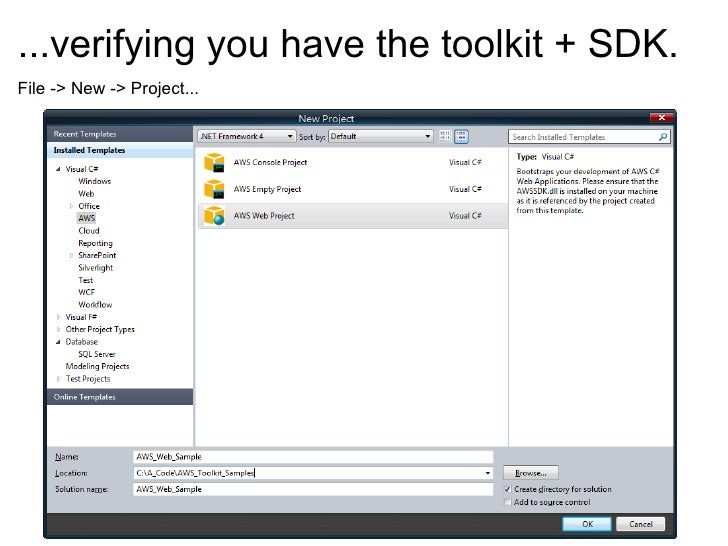Click Visual C# label in AWS Empty row

pyautogui.click(x=465, y=189)
